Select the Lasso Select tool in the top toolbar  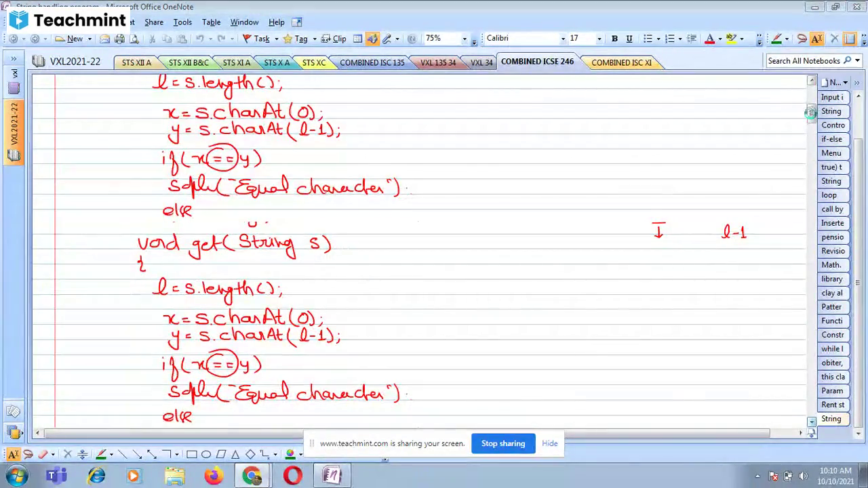[x=802, y=39]
